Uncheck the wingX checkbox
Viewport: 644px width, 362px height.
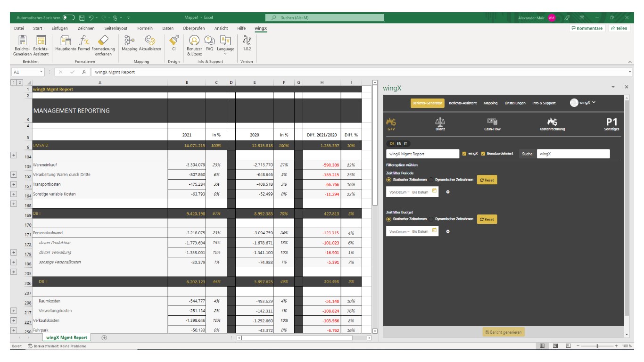coord(465,154)
